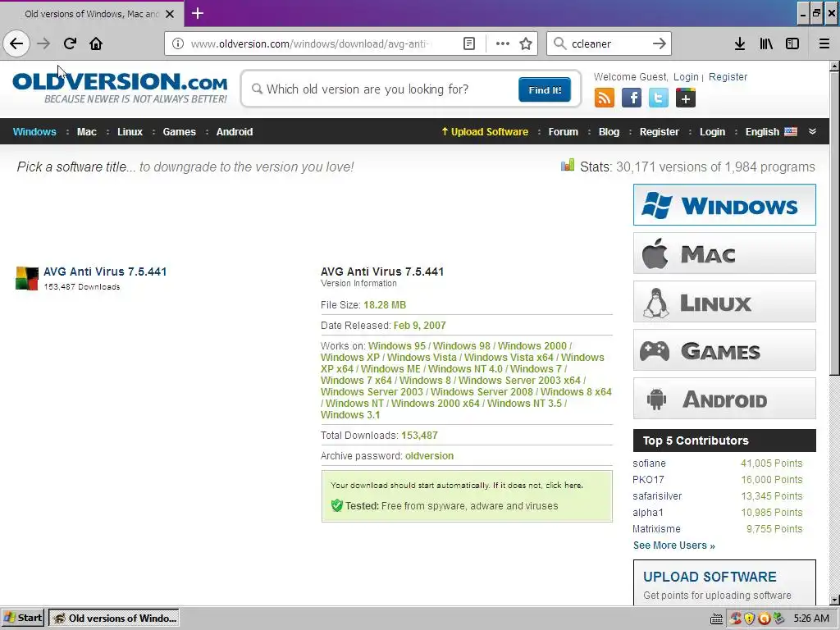Open contributor alpha1 profile

pos(648,513)
